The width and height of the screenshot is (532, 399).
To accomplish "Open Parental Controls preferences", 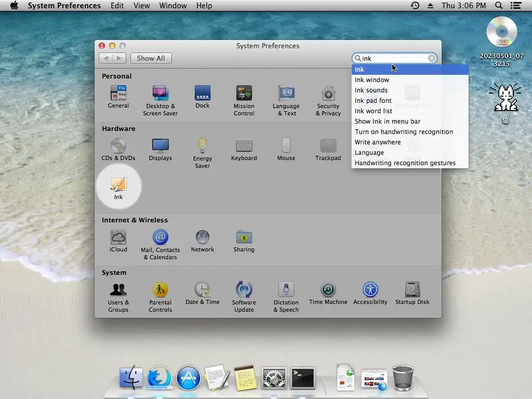I will coord(160,297).
